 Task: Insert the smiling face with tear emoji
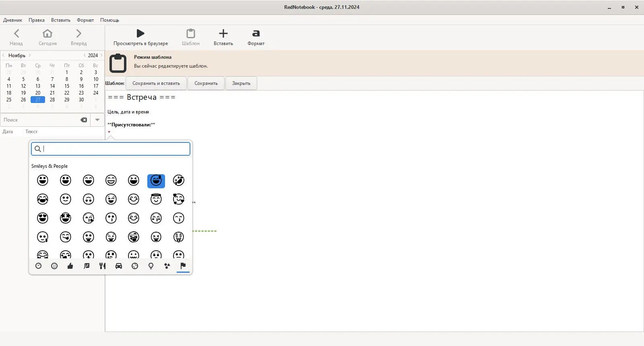point(43,237)
